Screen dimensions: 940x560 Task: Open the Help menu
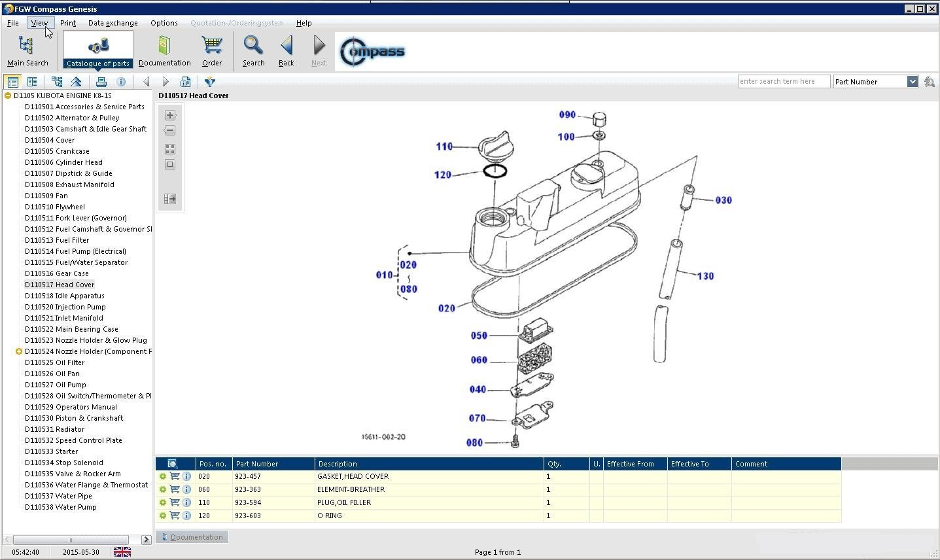click(x=304, y=23)
